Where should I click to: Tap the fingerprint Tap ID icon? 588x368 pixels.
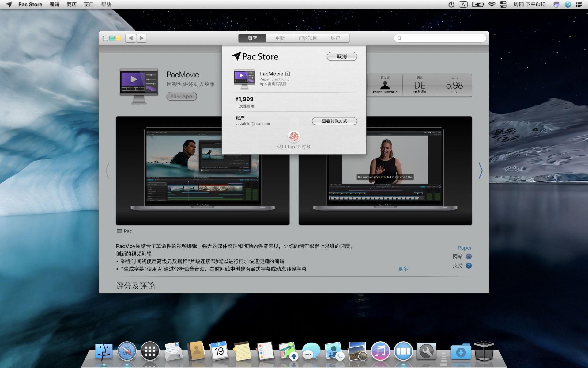(294, 137)
